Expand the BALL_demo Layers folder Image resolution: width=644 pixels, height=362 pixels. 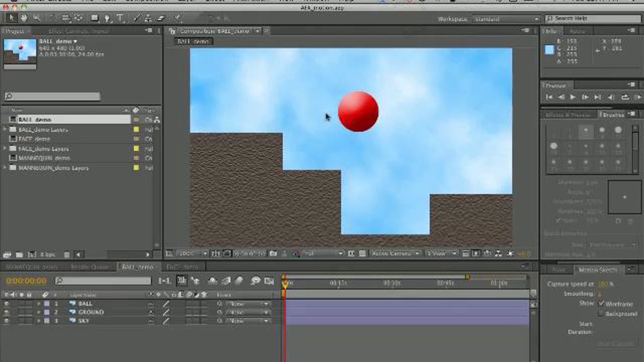coord(5,130)
